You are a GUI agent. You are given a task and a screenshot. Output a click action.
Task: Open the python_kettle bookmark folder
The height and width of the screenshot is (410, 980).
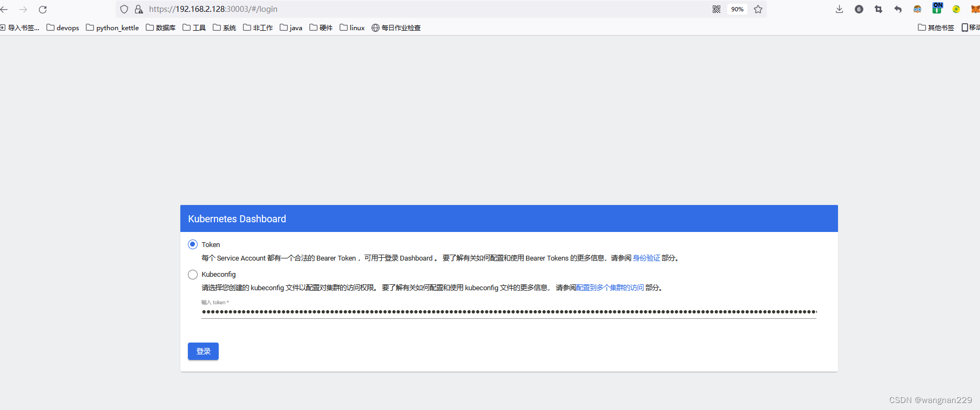[x=112, y=28]
